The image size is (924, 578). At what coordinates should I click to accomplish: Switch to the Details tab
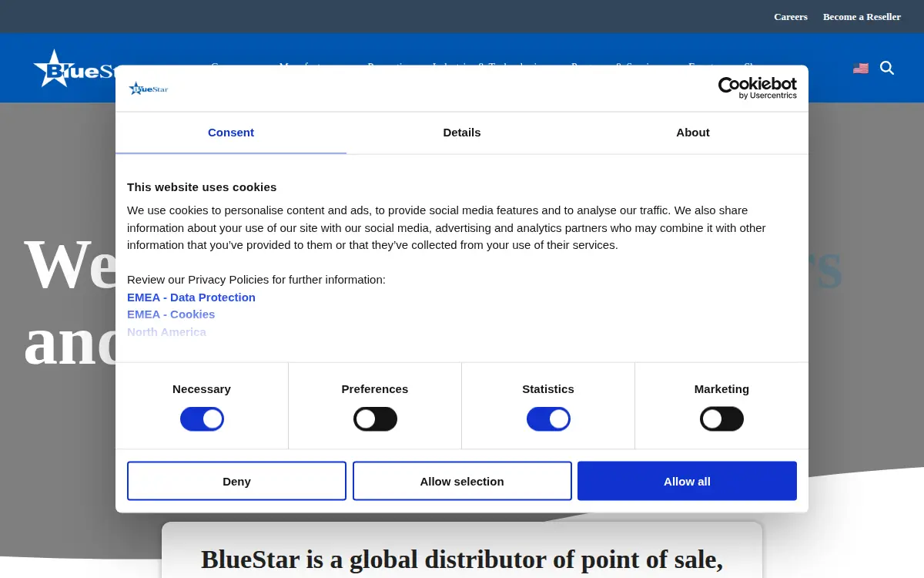(462, 133)
